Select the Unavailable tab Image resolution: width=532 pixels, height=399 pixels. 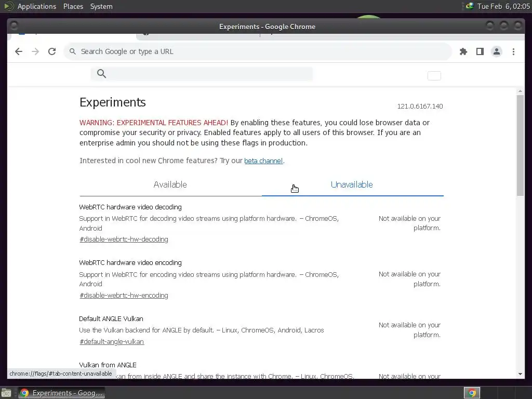click(x=352, y=184)
